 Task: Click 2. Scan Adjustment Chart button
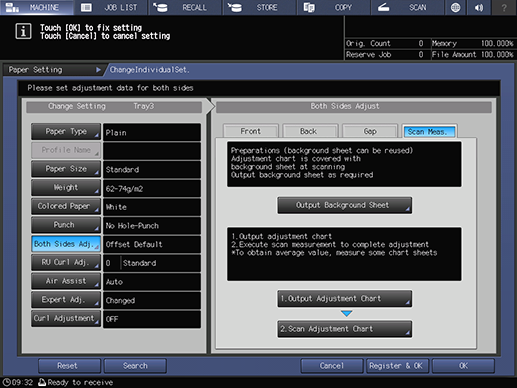(345, 329)
